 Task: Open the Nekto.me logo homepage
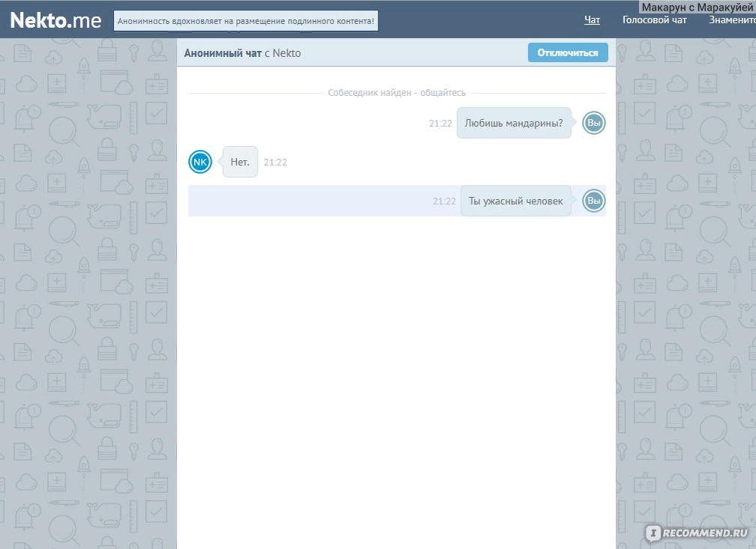(55, 20)
